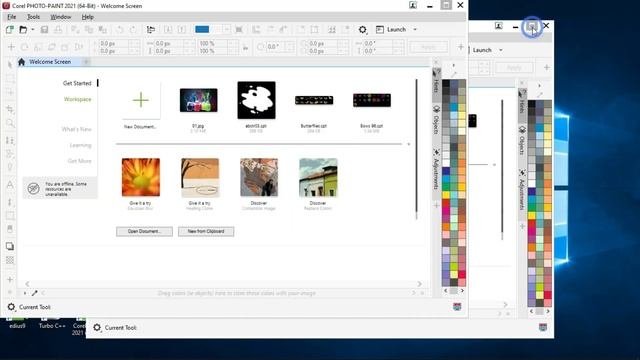Click the offline status icon

(33, 189)
